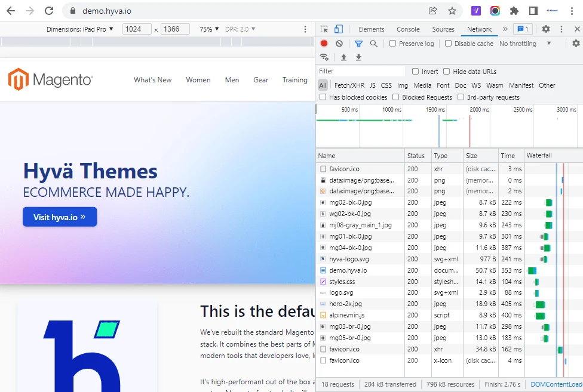Click the record network log button

click(324, 44)
